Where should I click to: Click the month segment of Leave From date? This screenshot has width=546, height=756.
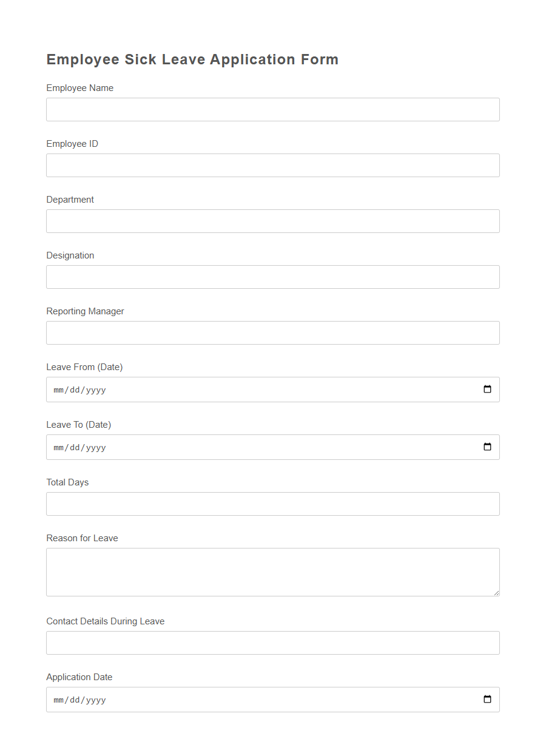(x=58, y=390)
